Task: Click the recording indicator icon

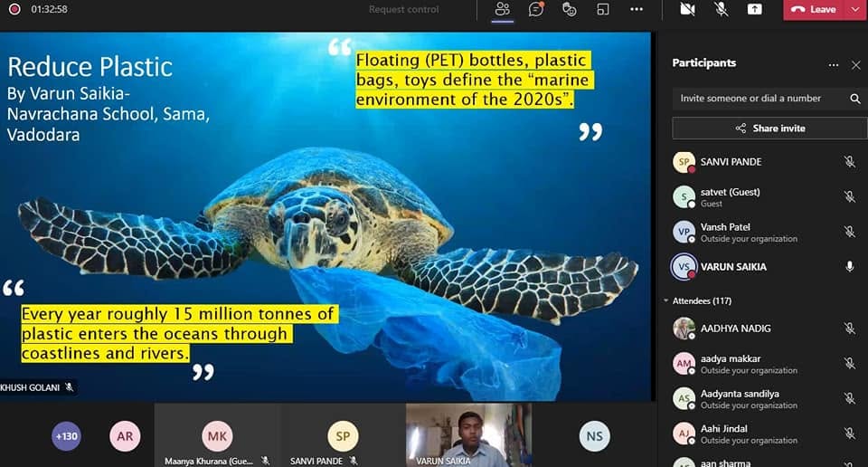Action: (x=14, y=9)
